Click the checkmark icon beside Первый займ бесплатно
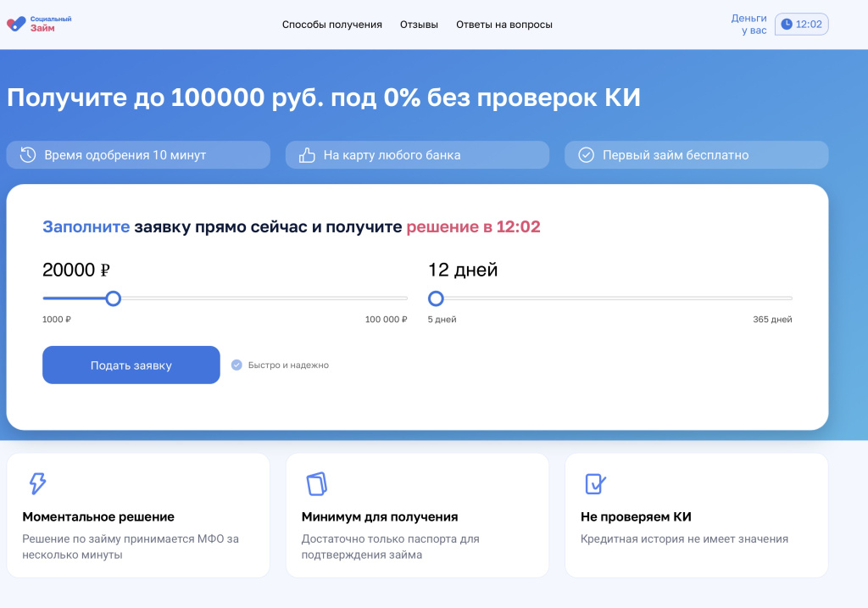 586,154
